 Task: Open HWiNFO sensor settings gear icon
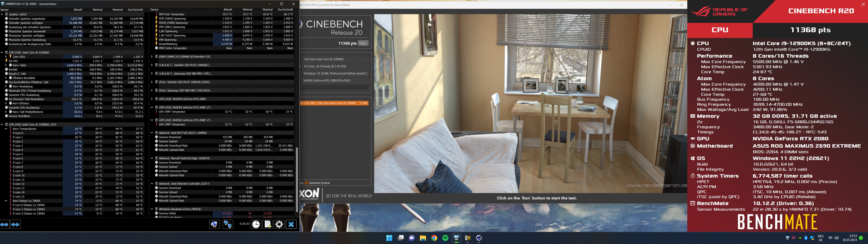point(279,224)
